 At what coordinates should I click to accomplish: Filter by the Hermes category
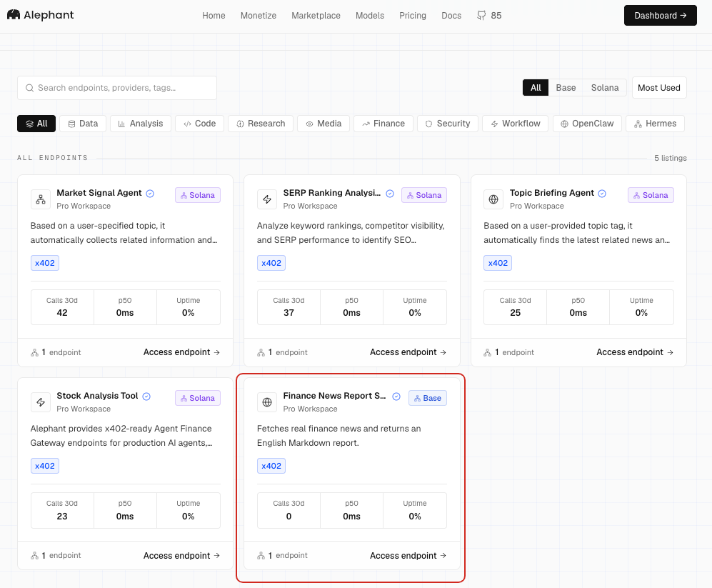coord(655,124)
